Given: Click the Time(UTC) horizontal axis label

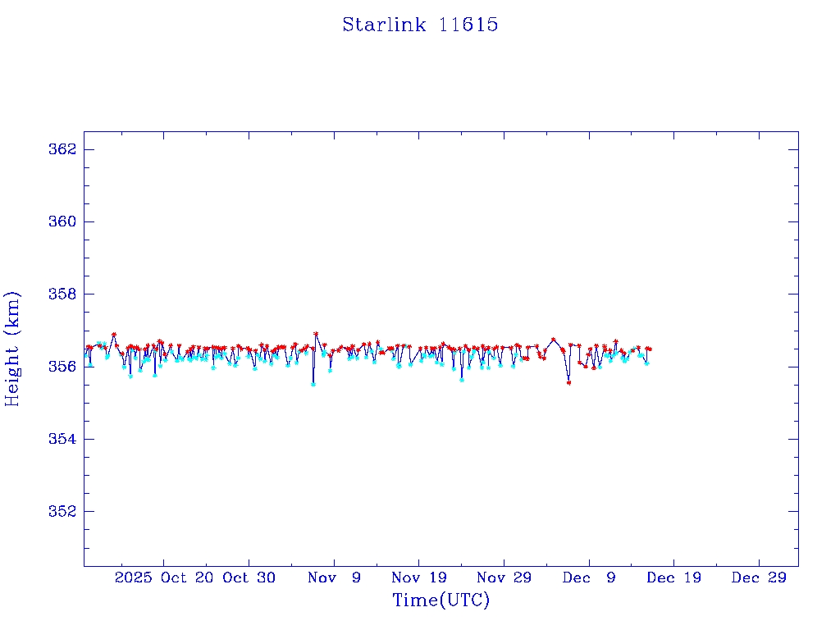Looking at the screenshot, I should (441, 600).
